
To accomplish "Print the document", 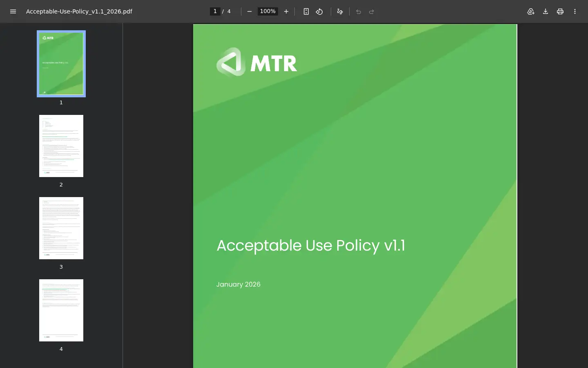I will coord(560,11).
